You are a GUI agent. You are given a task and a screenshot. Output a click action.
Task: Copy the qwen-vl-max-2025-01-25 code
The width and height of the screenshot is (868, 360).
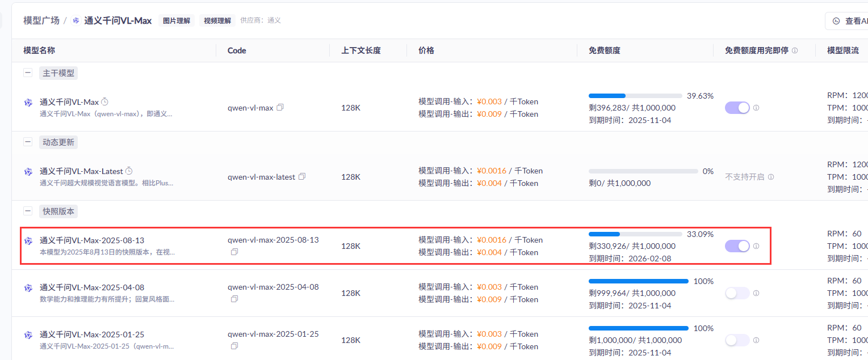click(x=234, y=346)
